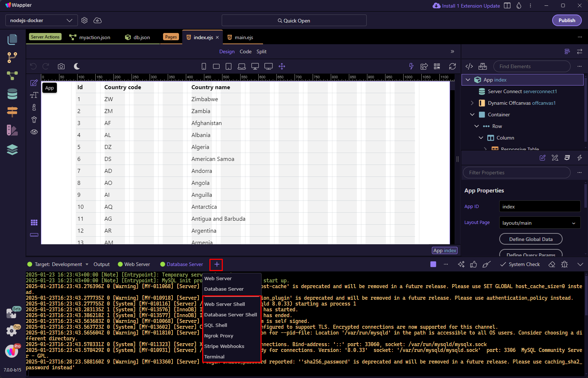Click the Find Elements search field
588x378 pixels.
[x=532, y=66]
